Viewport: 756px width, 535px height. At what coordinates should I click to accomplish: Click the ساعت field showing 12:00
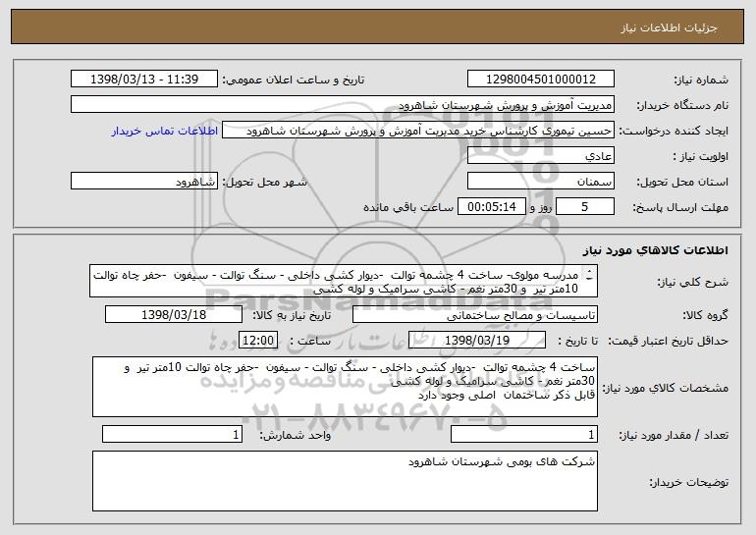(258, 341)
